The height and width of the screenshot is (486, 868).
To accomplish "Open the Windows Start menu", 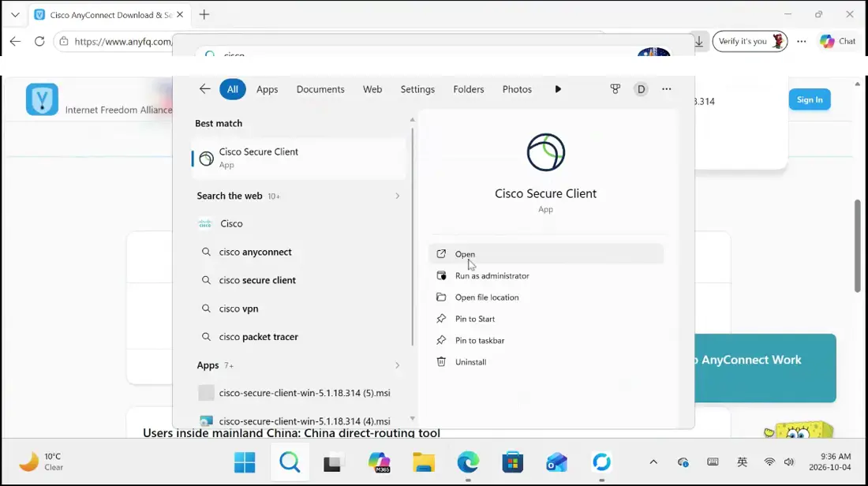I will pyautogui.click(x=245, y=462).
